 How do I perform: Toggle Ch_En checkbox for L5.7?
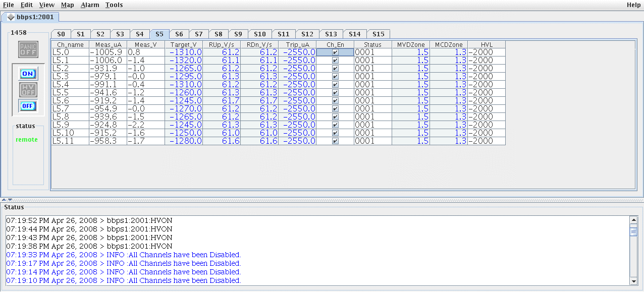(x=335, y=109)
